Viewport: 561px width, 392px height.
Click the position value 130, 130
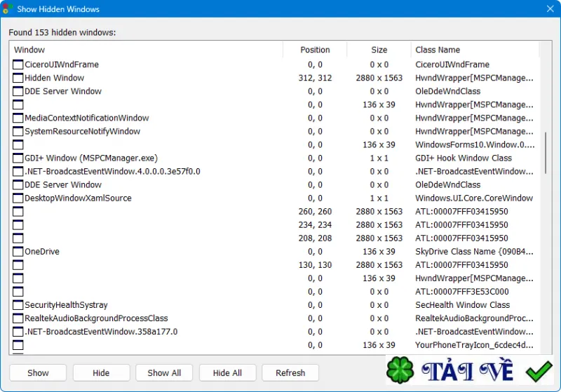[x=315, y=265]
